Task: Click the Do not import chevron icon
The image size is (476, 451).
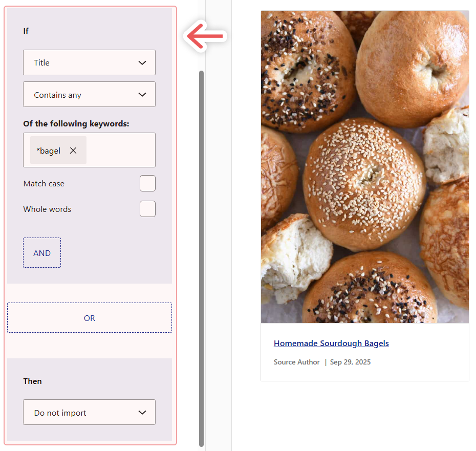Action: point(143,412)
